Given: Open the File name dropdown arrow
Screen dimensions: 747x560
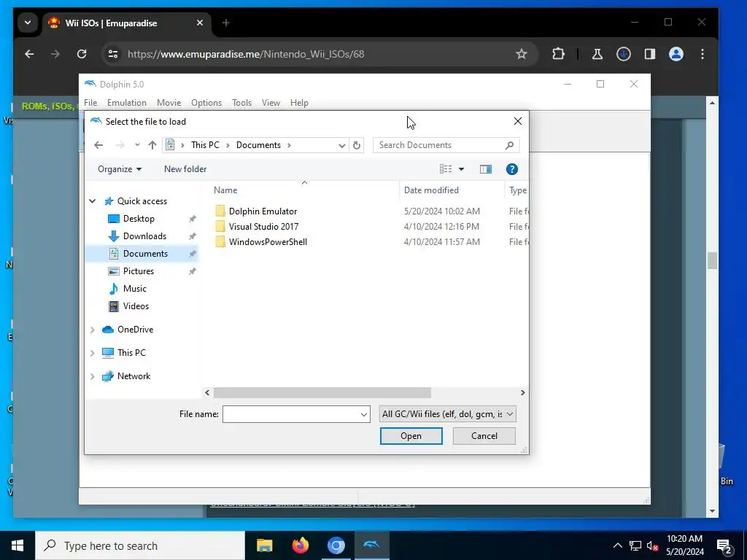Looking at the screenshot, I should [x=364, y=415].
